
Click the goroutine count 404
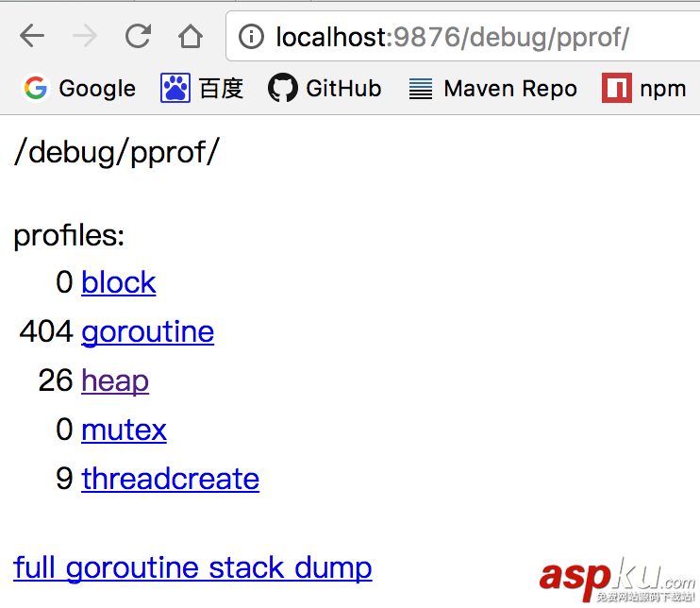click(x=46, y=331)
